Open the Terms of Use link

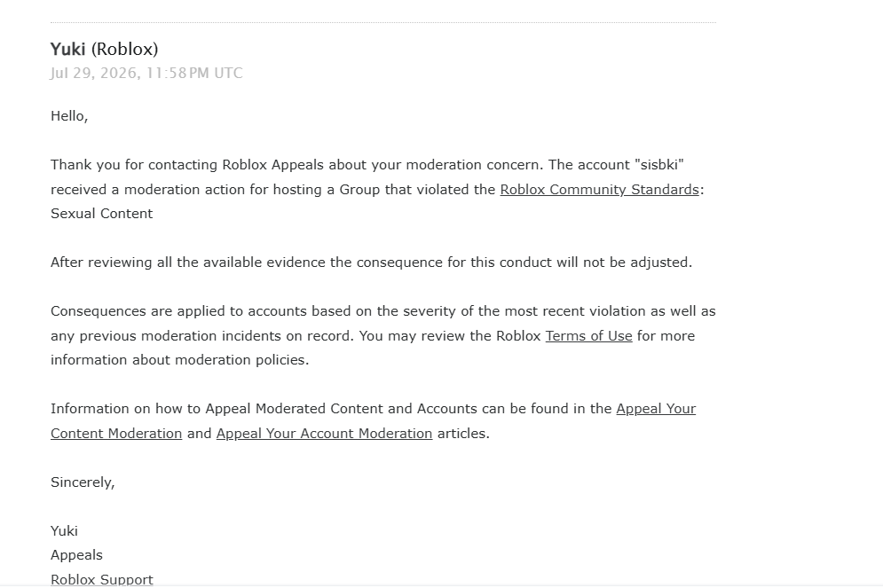[x=588, y=336]
